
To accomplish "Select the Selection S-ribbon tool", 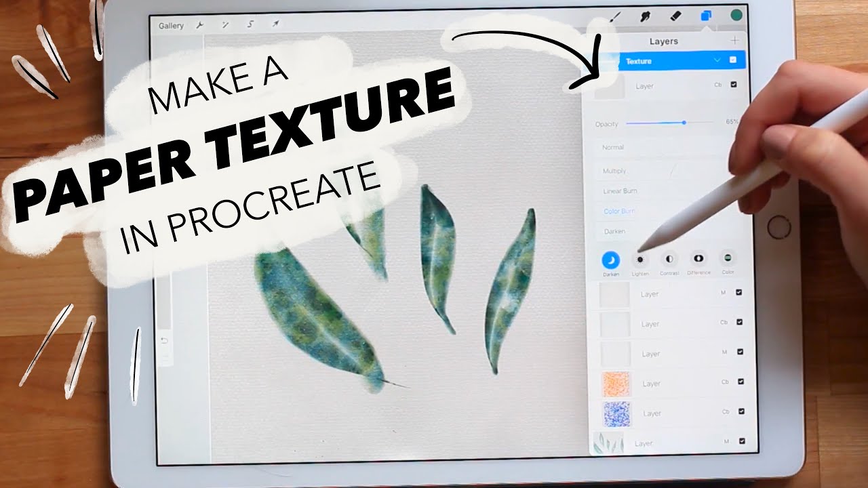I will [250, 25].
